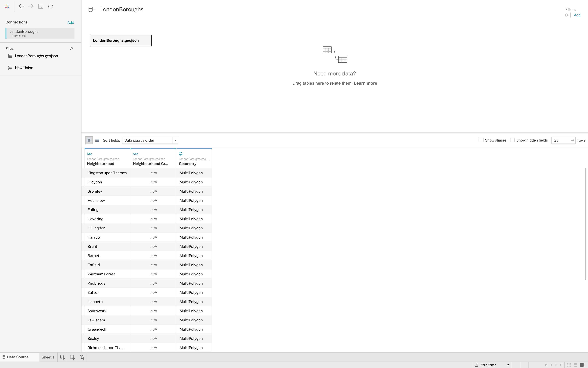588x368 pixels.
Task: Click the New Worksheet icon
Action: tap(63, 357)
